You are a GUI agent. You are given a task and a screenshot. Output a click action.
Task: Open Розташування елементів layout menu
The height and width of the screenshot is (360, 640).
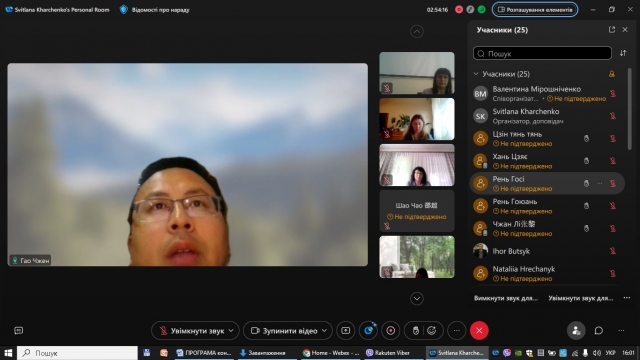[x=535, y=9]
